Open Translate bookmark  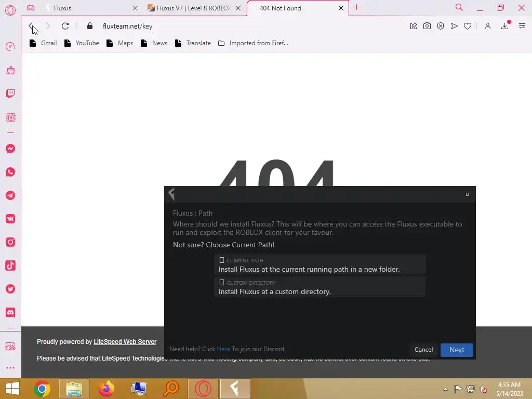tap(193, 43)
